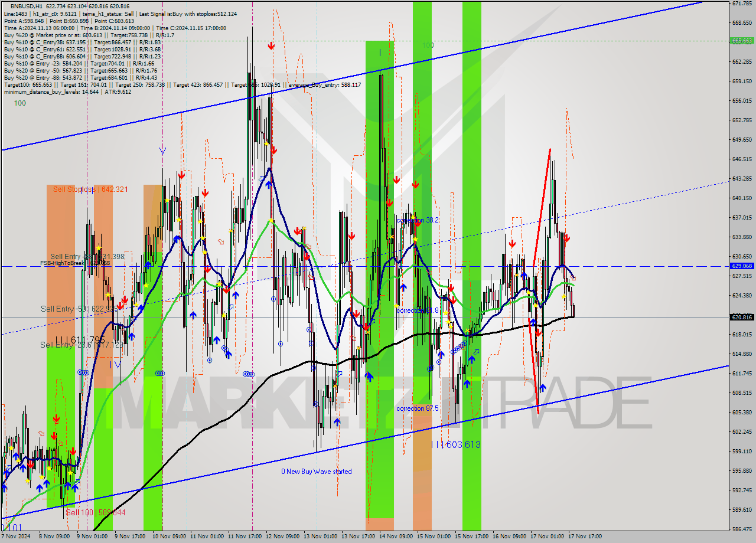Click the 640.150 price axis value
This screenshot has width=756, height=543.
(742, 198)
